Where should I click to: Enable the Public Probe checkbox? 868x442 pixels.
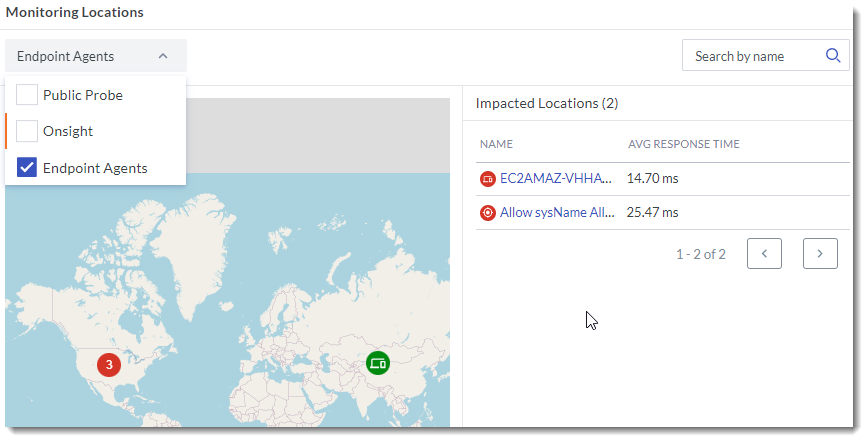tap(27, 95)
